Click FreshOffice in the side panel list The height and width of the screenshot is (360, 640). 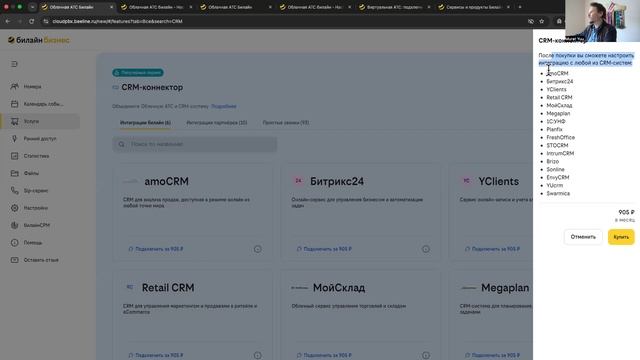[560, 138]
